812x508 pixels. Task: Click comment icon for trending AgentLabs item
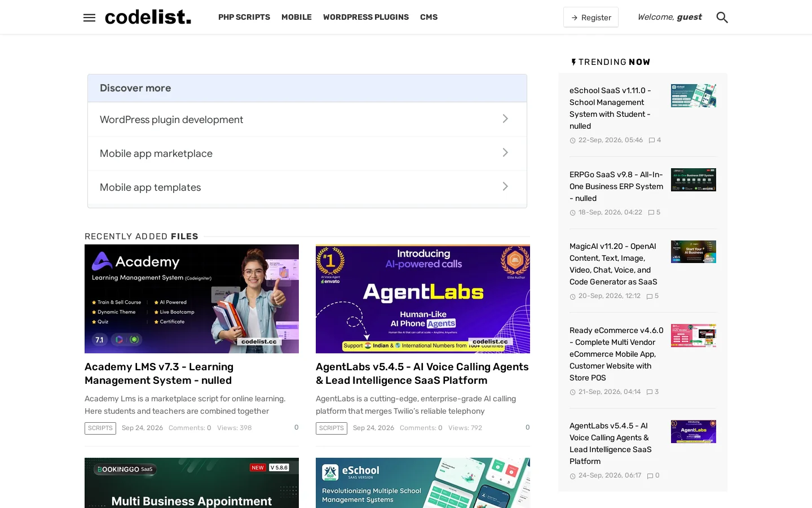point(650,476)
